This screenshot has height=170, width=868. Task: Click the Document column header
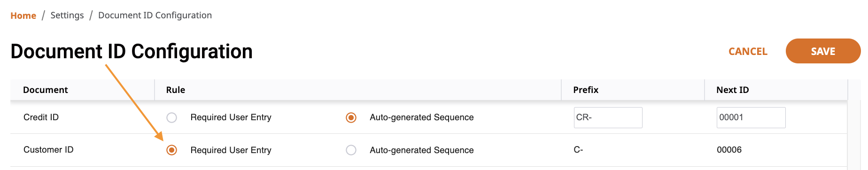pyautogui.click(x=46, y=90)
